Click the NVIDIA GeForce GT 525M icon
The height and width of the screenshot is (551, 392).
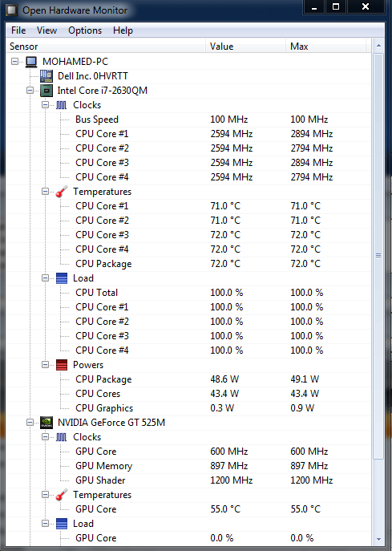[46, 423]
